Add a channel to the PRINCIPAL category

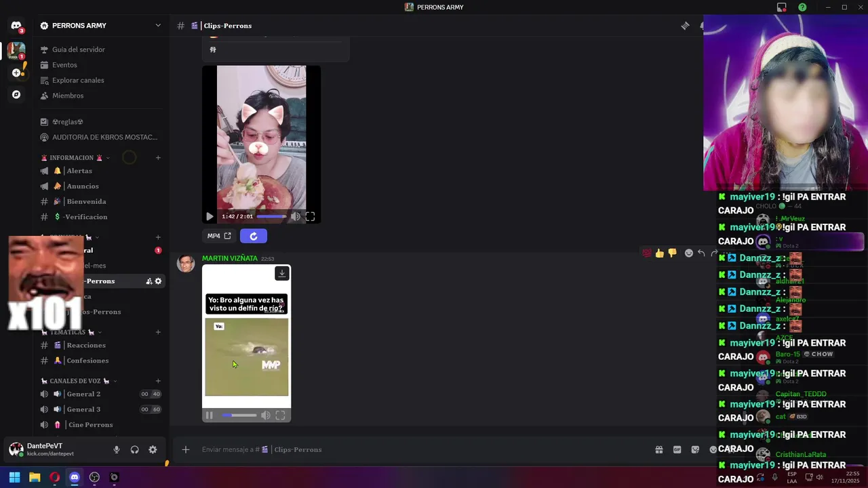tap(158, 237)
